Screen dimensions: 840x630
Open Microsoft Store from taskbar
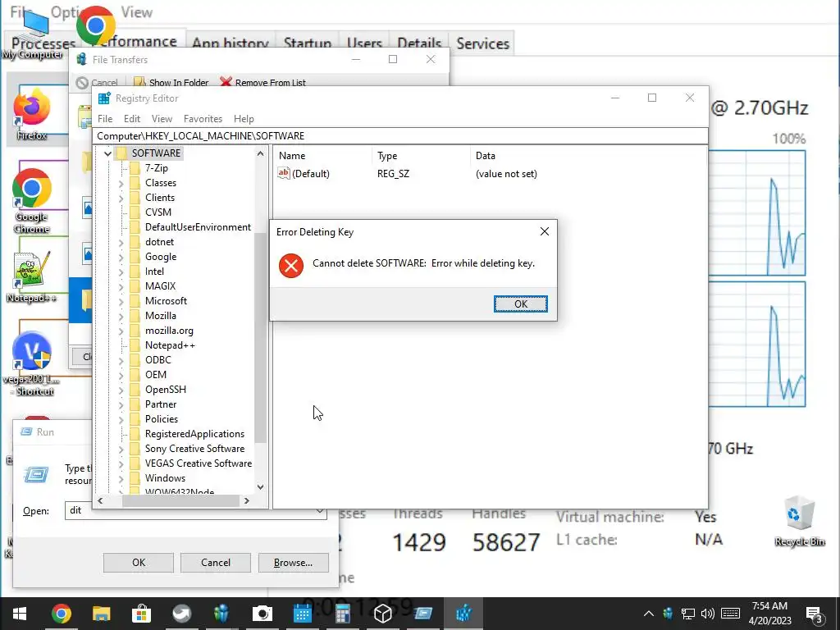pyautogui.click(x=141, y=614)
